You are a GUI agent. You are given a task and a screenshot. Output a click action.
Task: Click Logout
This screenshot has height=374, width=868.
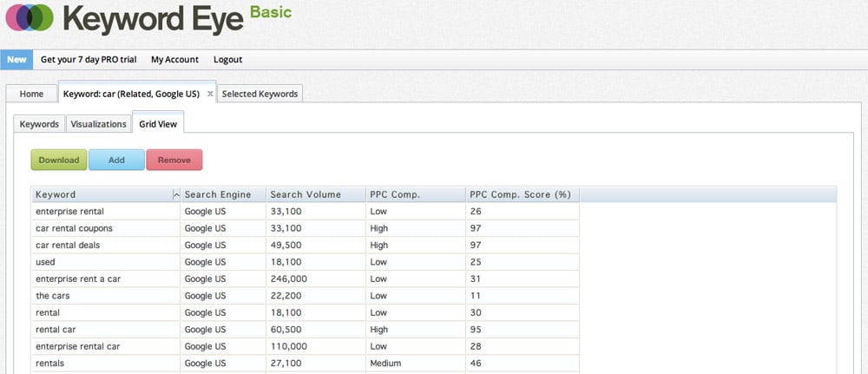pos(228,60)
